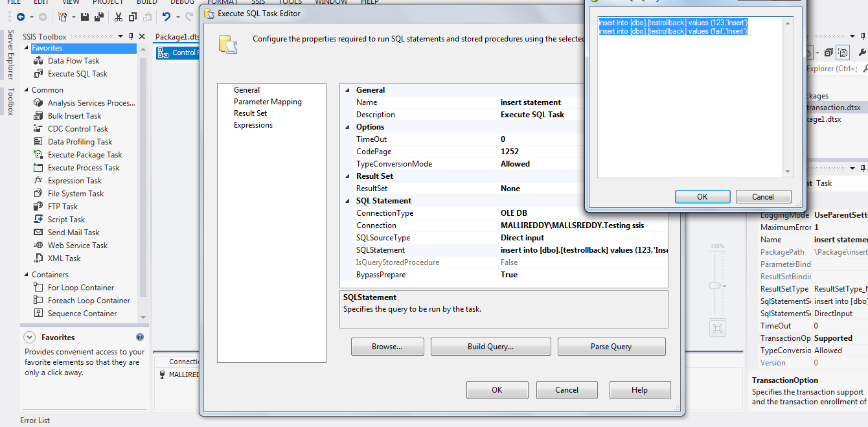
Task: Select transaction.dtsx in Solution Explorer
Action: point(832,106)
